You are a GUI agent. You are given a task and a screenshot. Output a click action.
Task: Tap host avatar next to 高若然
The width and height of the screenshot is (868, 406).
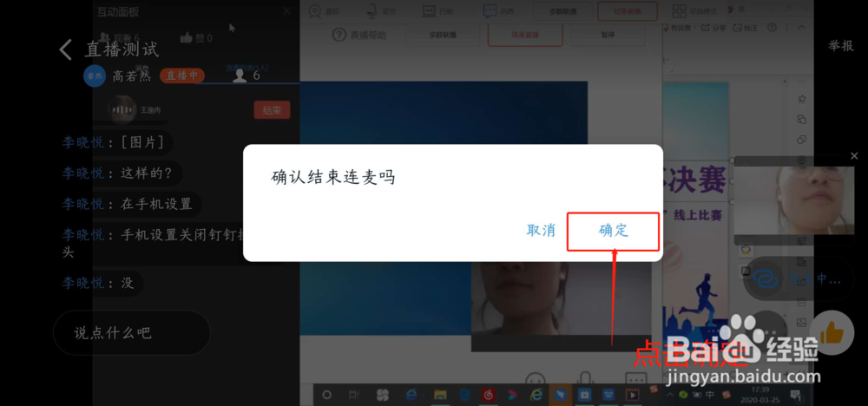(94, 75)
